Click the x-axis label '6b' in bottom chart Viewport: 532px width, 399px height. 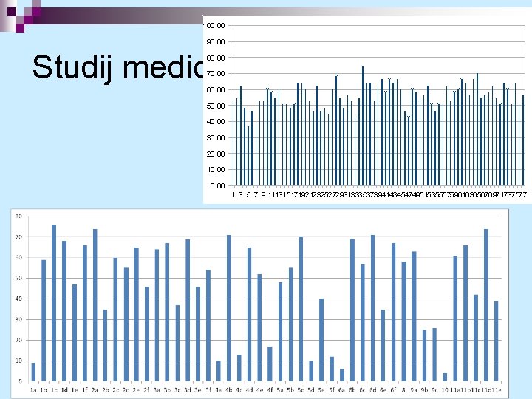[x=352, y=390]
